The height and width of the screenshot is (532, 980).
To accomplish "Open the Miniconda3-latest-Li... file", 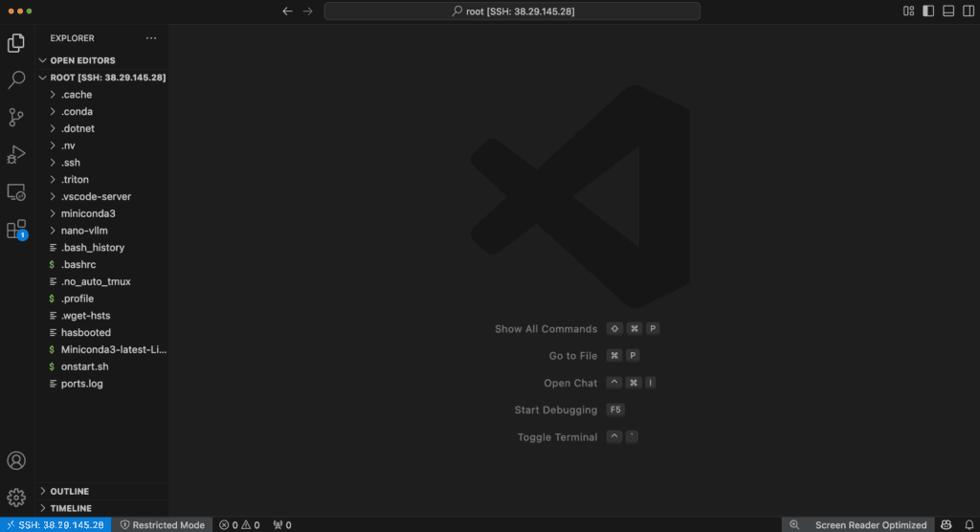I will (x=101, y=349).
